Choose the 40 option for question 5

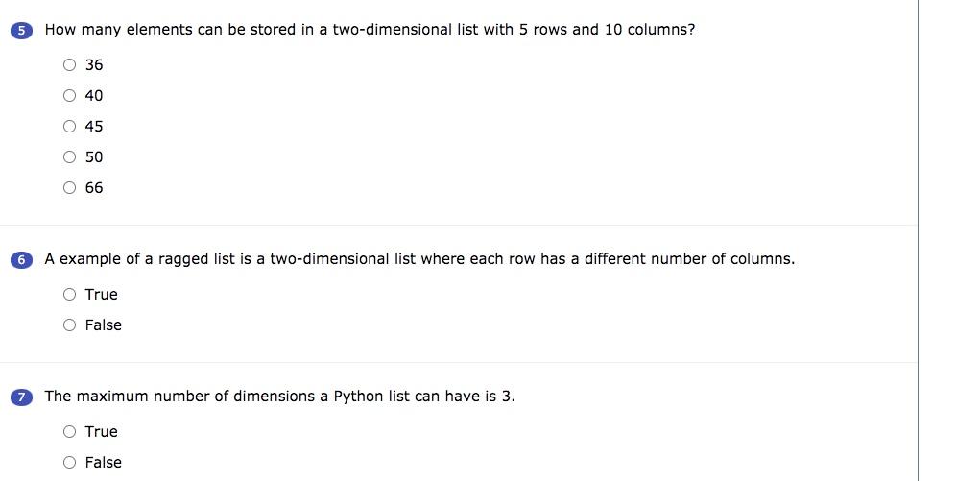[x=69, y=95]
